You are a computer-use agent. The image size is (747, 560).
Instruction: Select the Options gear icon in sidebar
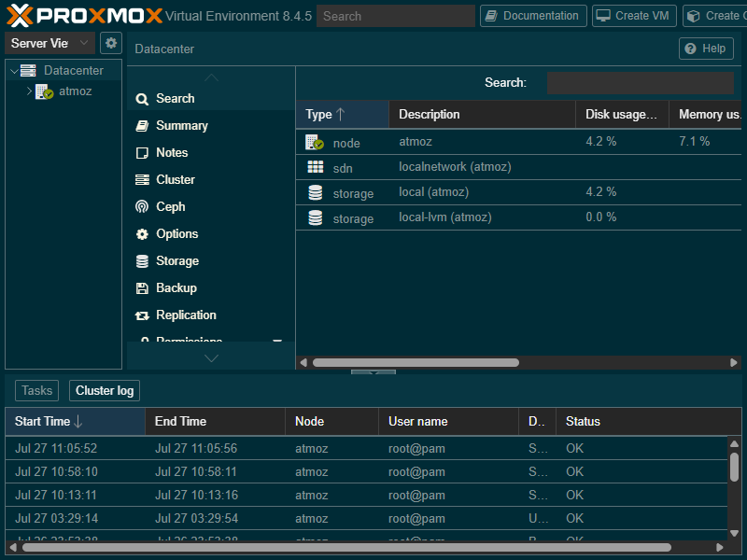click(x=142, y=233)
